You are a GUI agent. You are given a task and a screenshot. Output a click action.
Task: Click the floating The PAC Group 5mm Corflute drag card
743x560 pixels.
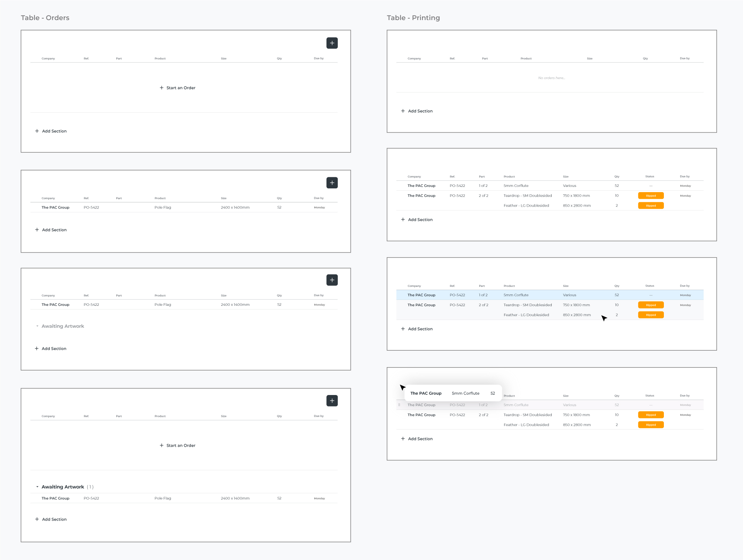[x=452, y=393]
